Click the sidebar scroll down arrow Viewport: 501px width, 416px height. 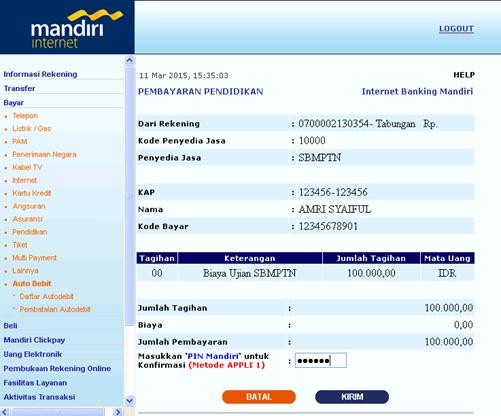(x=129, y=401)
